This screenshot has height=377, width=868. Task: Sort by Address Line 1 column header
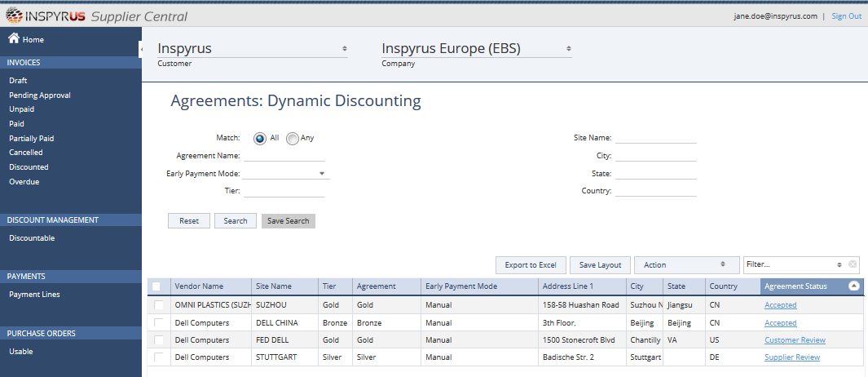coord(583,286)
